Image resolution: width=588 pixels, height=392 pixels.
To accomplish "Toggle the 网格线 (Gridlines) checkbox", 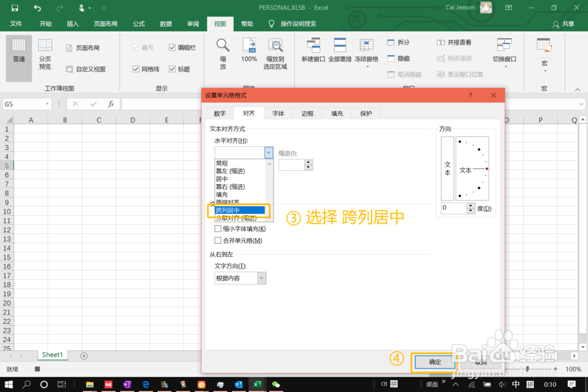I will click(x=137, y=69).
